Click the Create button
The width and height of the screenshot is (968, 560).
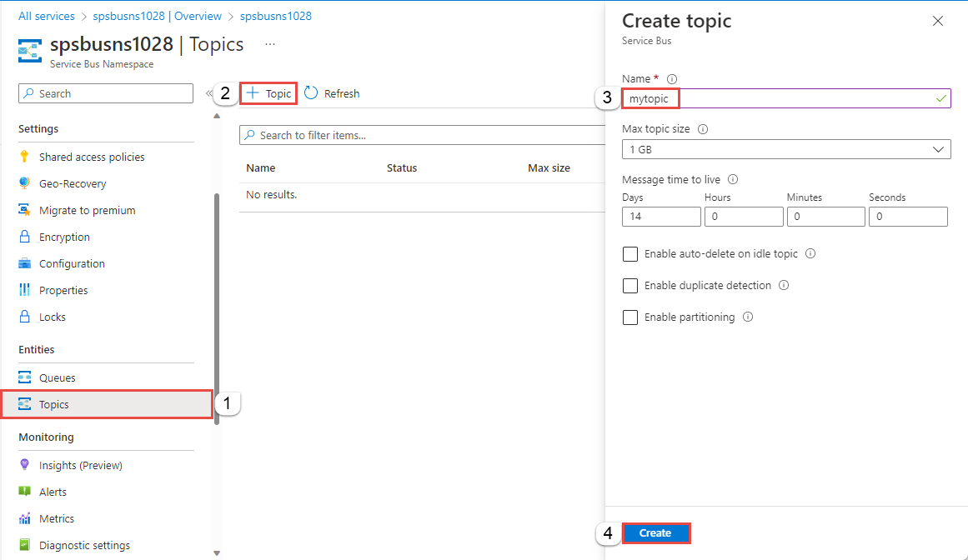coord(655,533)
